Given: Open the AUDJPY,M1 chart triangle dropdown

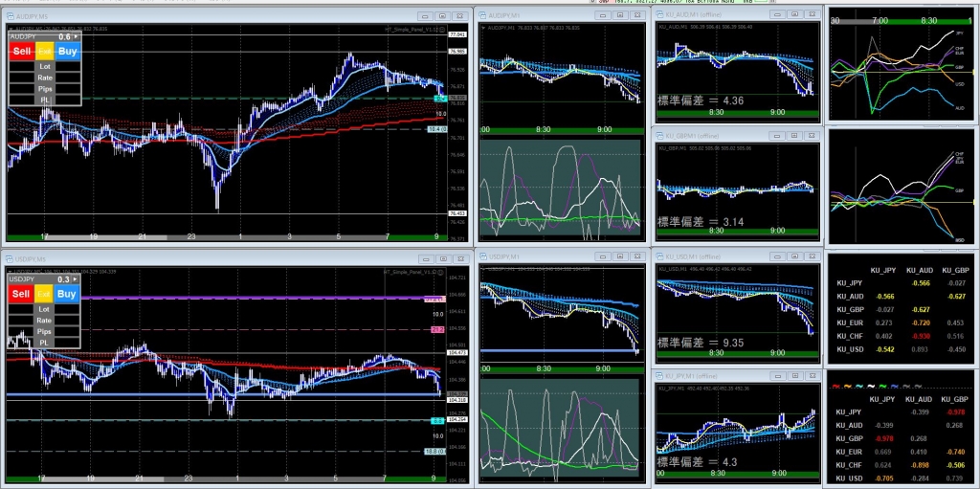Looking at the screenshot, I should point(483,29).
